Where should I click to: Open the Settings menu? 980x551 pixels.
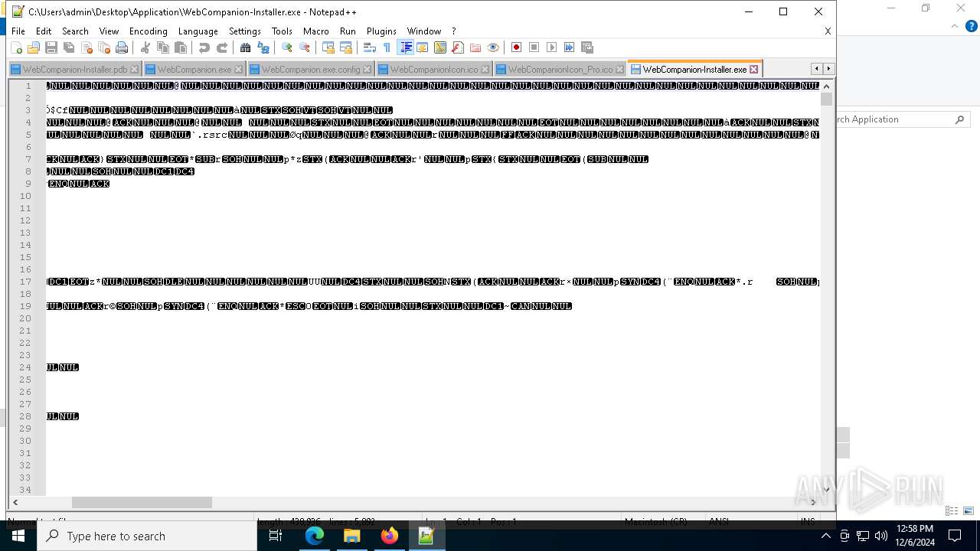[x=245, y=31]
